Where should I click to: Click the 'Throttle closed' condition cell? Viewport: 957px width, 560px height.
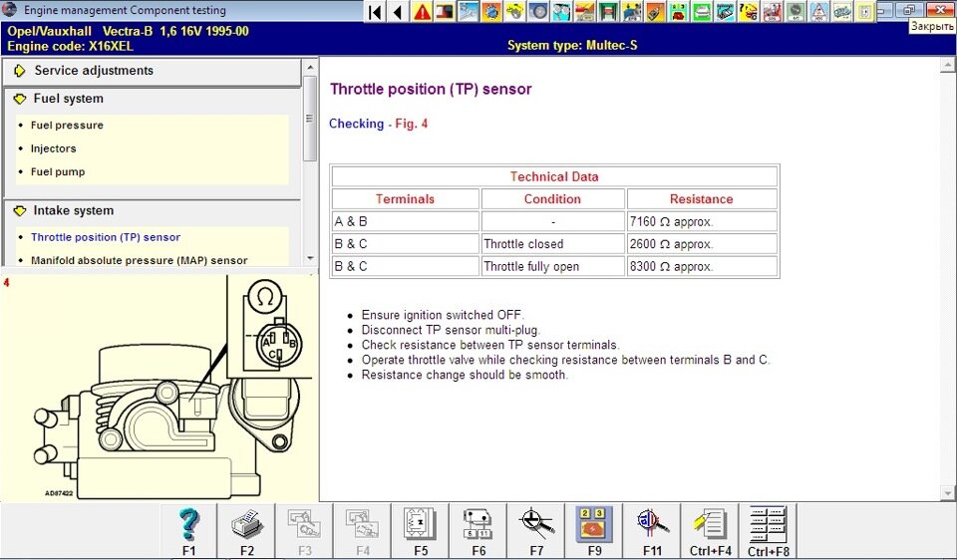pyautogui.click(x=553, y=244)
